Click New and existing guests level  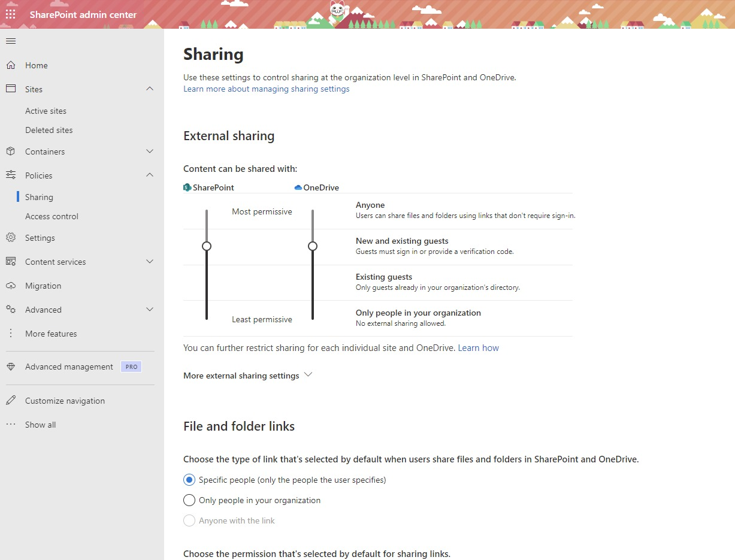[402, 241]
